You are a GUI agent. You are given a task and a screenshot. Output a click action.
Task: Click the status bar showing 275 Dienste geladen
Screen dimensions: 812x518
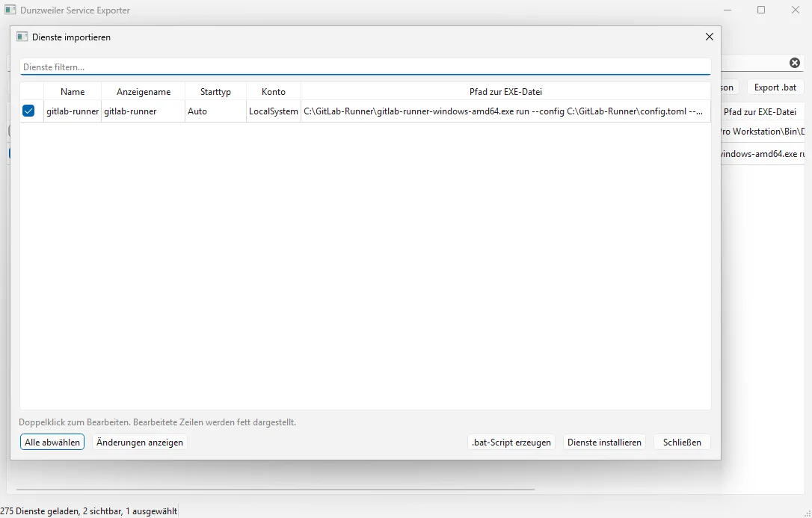88,511
